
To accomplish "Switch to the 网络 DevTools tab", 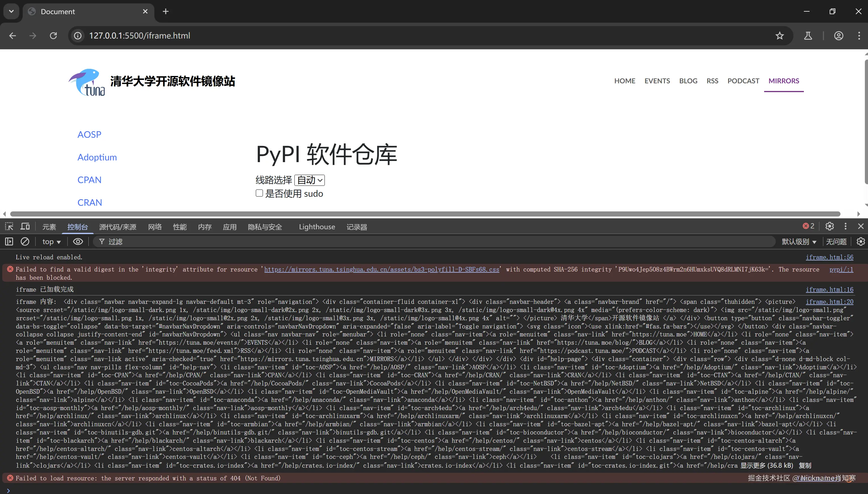I will click(x=155, y=227).
